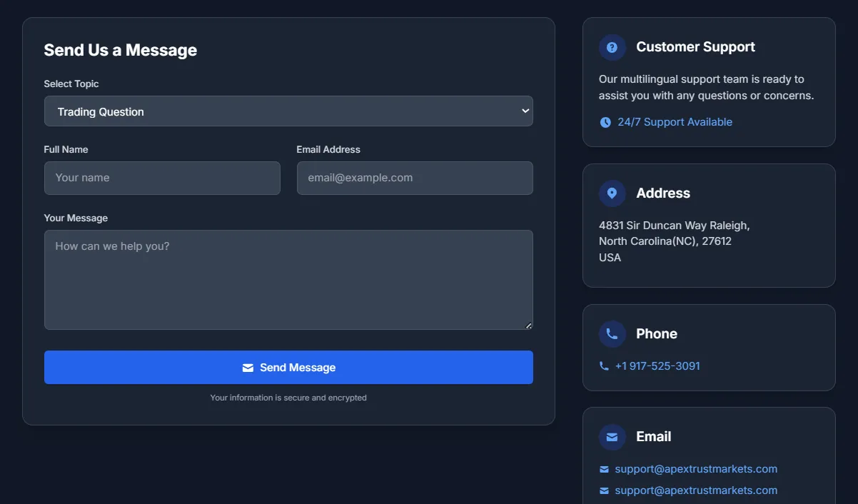Click the envelope icon inside Send Message button
Screen dimensions: 858x504
click(x=248, y=368)
